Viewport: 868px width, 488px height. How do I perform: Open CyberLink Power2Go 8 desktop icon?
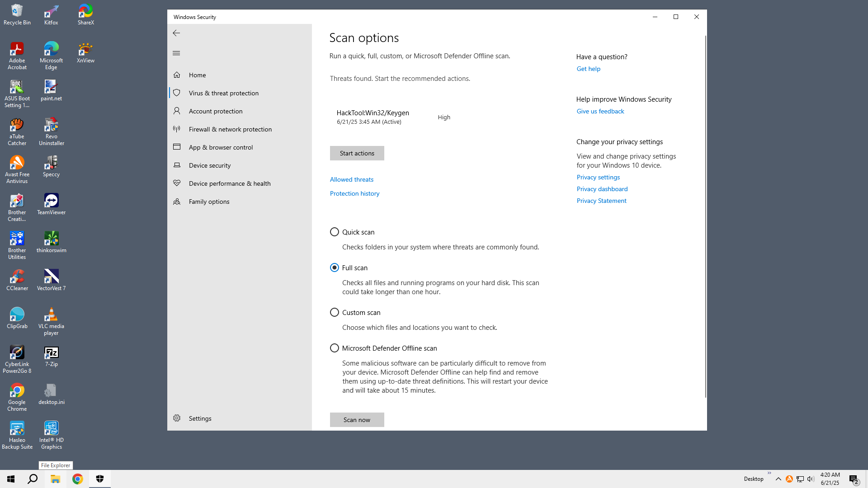pos(17,360)
